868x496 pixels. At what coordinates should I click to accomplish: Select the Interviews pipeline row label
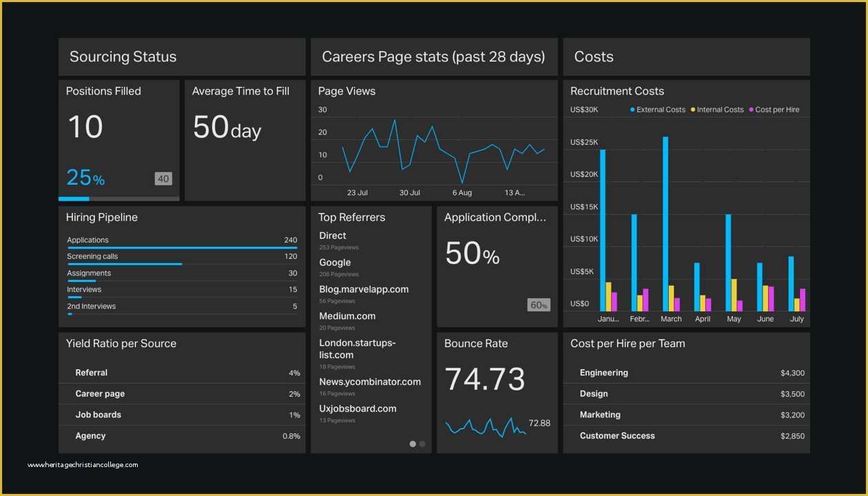point(84,289)
